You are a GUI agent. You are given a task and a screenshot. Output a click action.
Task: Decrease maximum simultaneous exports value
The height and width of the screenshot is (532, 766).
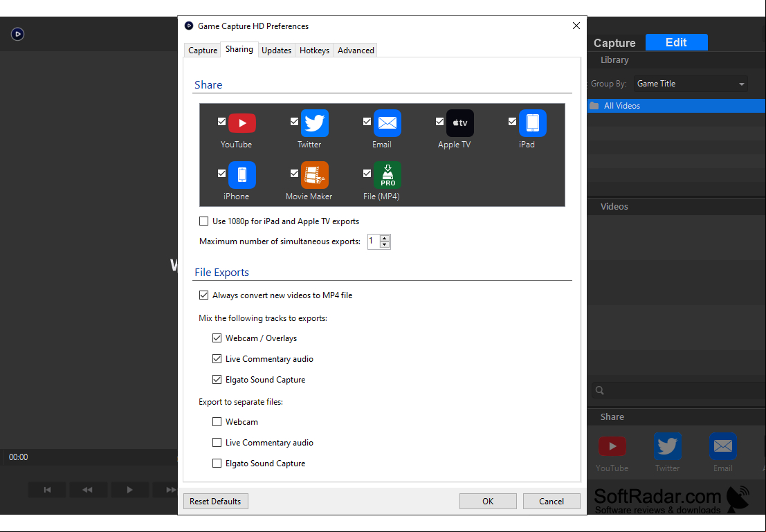point(385,244)
